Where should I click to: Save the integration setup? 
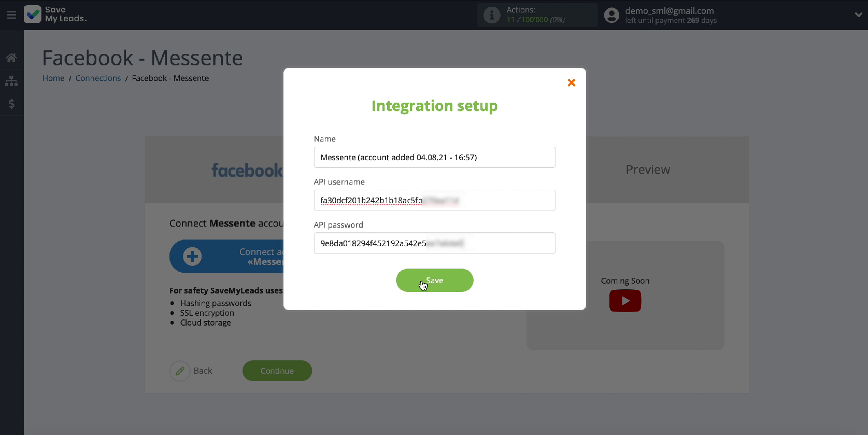tap(434, 280)
